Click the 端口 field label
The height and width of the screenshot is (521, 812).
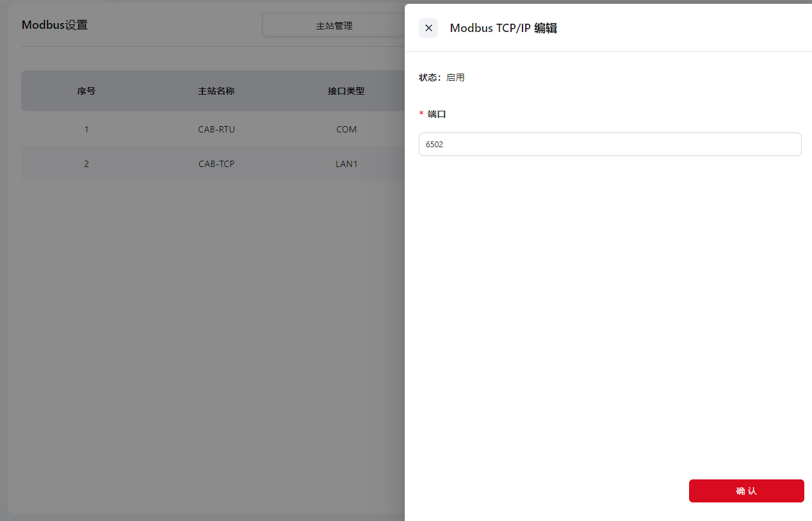(x=437, y=114)
